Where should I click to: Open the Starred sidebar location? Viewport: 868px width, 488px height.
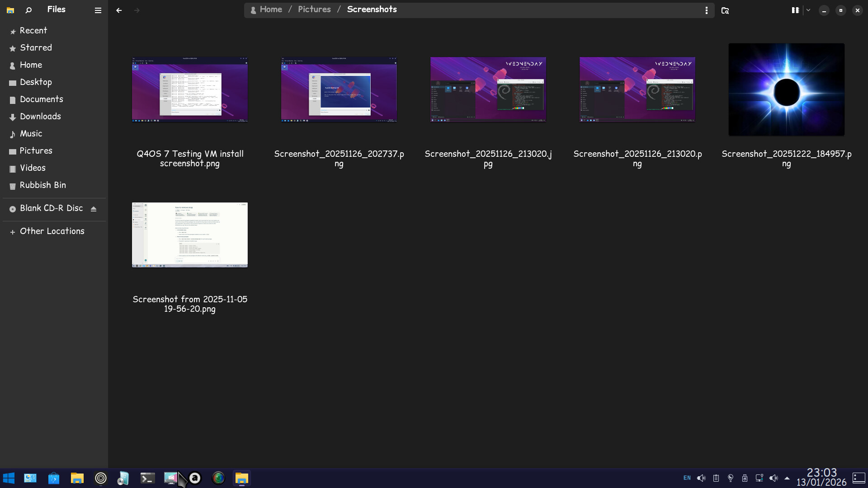[36, 48]
